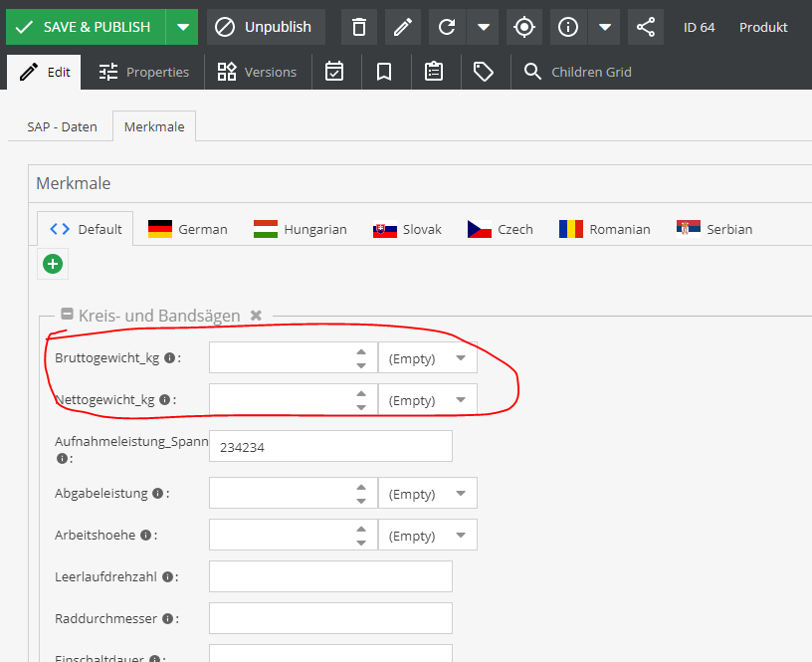Open the Properties tab
Viewport: 812px width, 662px height.
(x=143, y=72)
